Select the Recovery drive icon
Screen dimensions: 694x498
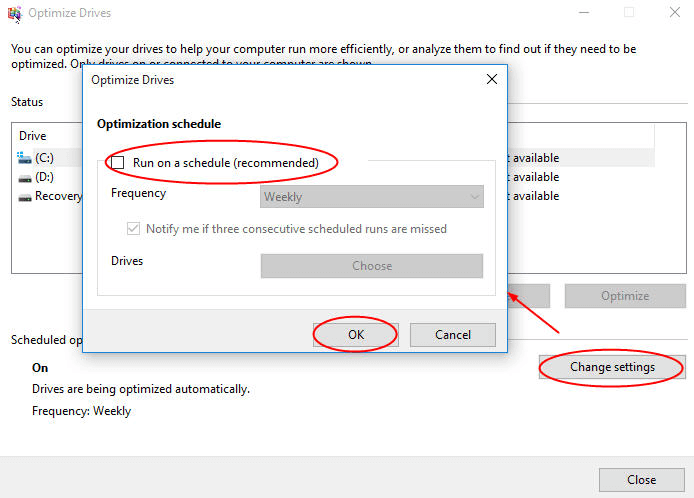click(x=24, y=196)
